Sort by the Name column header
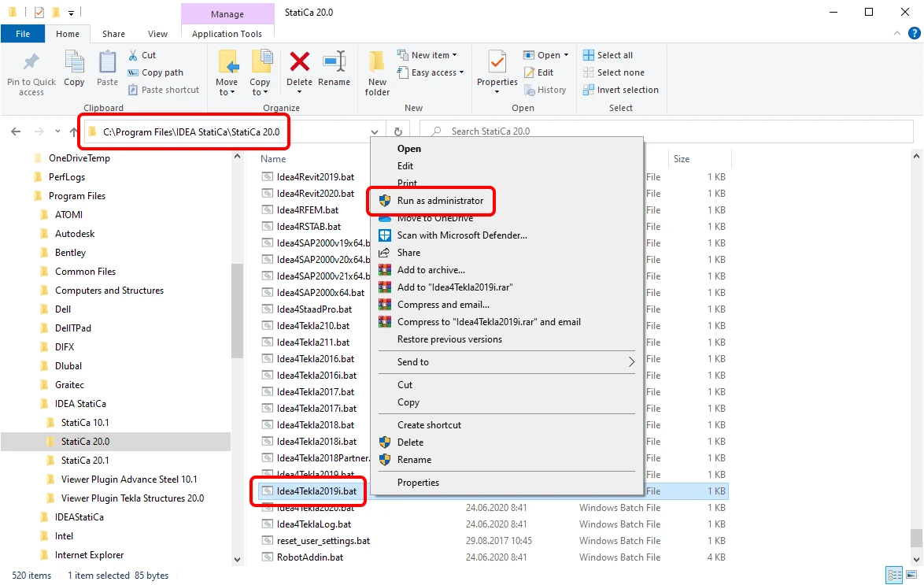 (x=273, y=158)
